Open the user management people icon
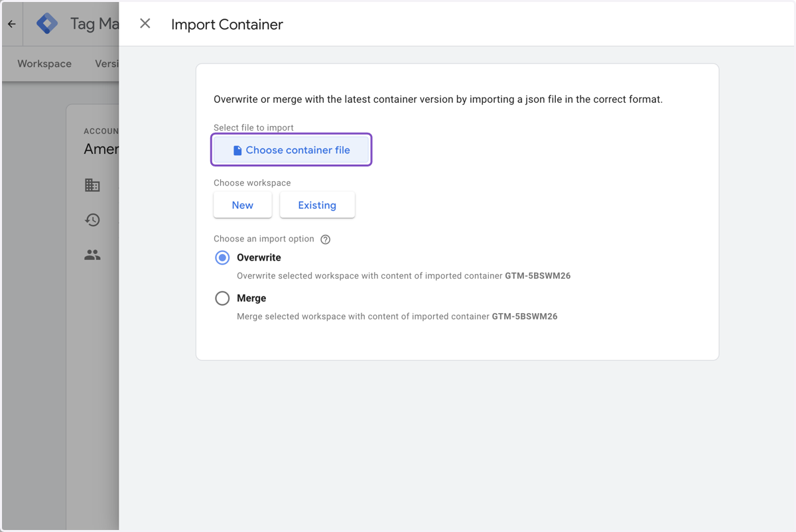 pyautogui.click(x=92, y=255)
